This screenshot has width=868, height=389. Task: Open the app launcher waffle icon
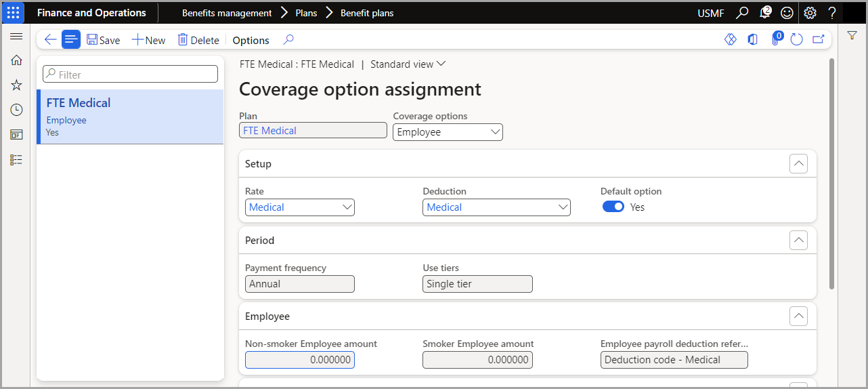14,13
